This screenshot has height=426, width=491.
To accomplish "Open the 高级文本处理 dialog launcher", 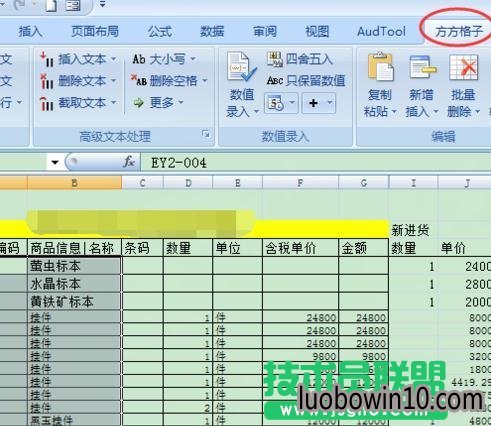I will point(206,134).
